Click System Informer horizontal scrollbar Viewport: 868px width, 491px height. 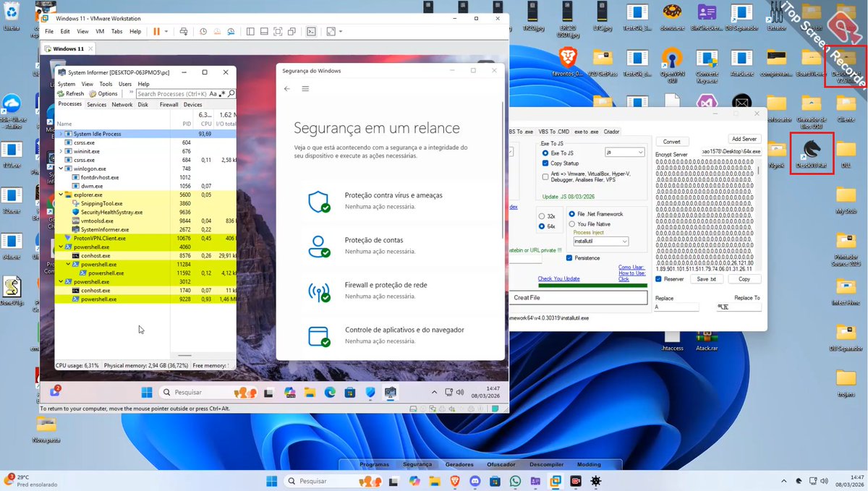pyautogui.click(x=184, y=355)
